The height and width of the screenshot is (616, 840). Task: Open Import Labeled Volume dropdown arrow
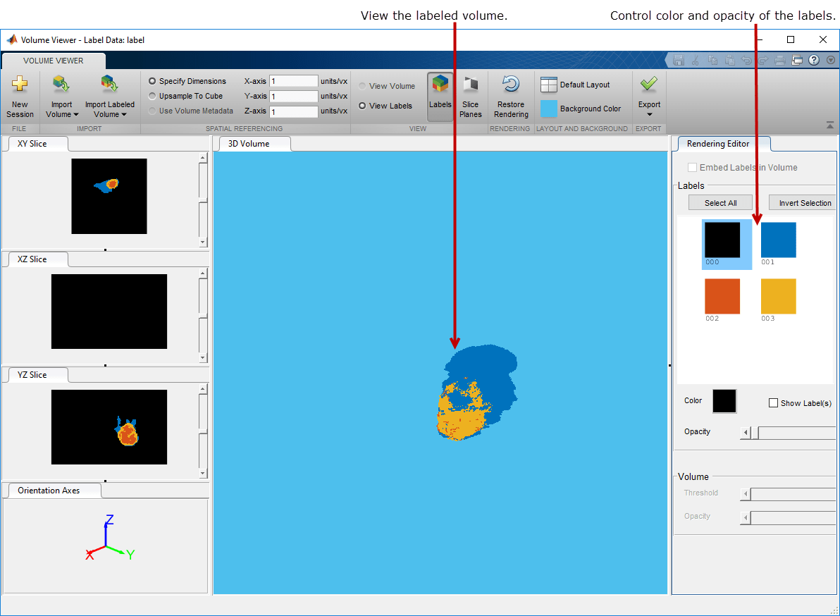[124, 115]
